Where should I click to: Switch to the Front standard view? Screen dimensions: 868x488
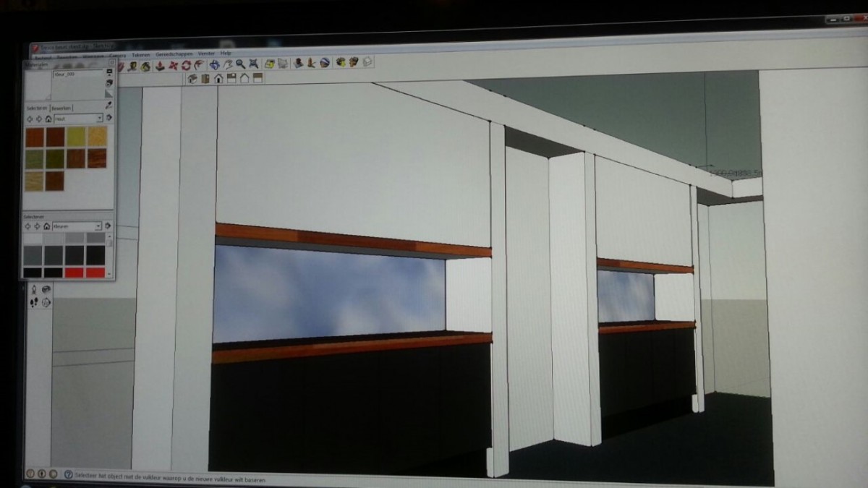(x=218, y=79)
